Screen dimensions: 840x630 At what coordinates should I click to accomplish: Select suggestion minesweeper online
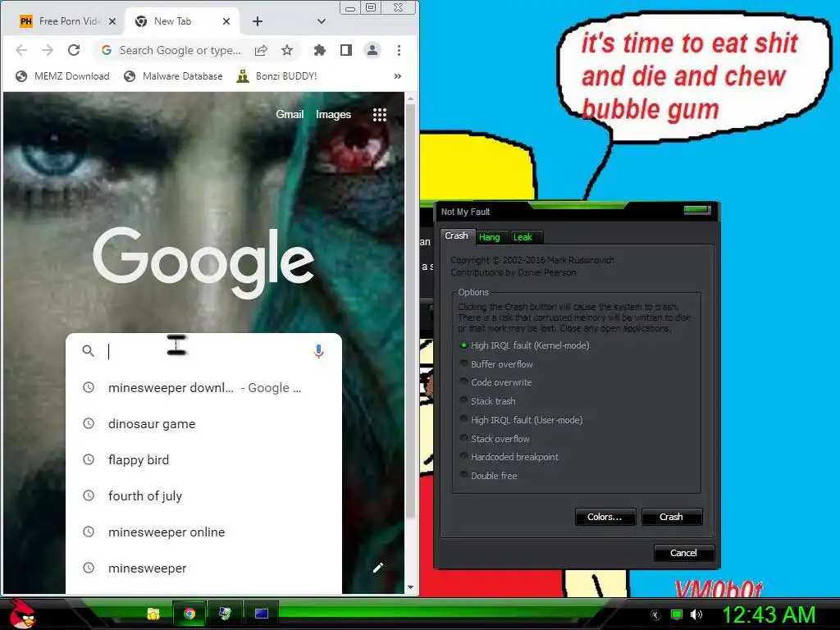click(203, 532)
